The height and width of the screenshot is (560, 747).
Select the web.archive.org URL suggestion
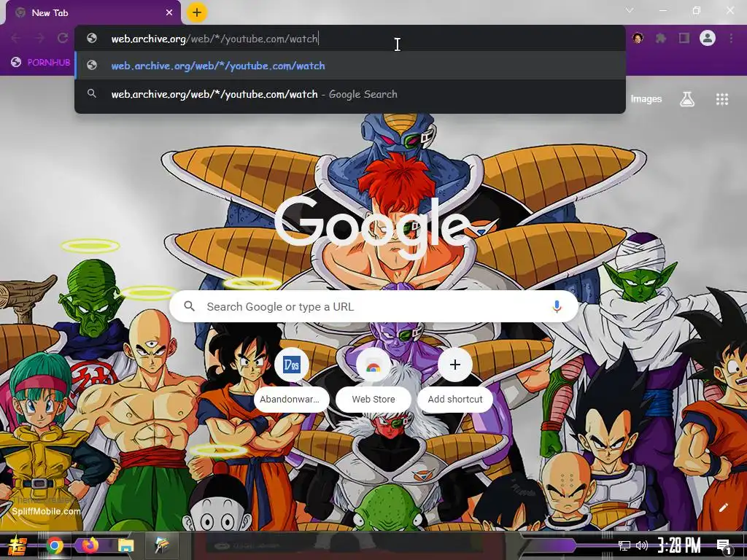coord(350,66)
